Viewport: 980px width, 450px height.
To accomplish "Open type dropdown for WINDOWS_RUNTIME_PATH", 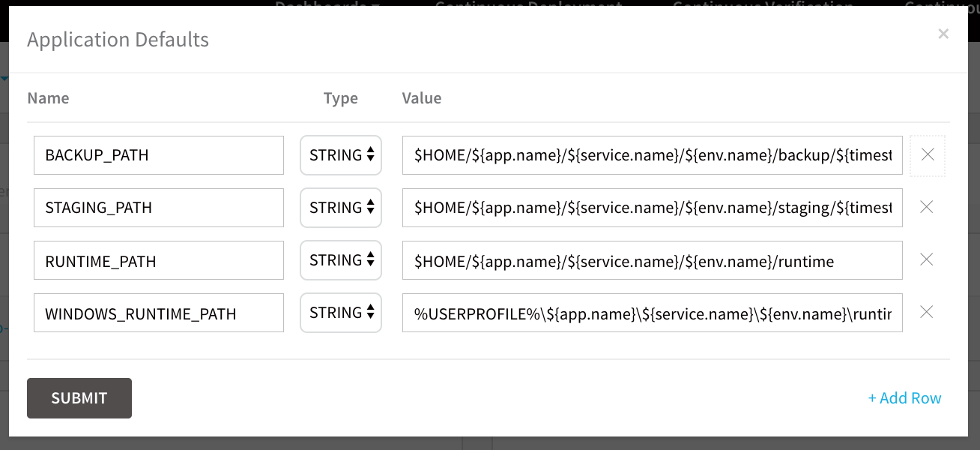I will [341, 313].
